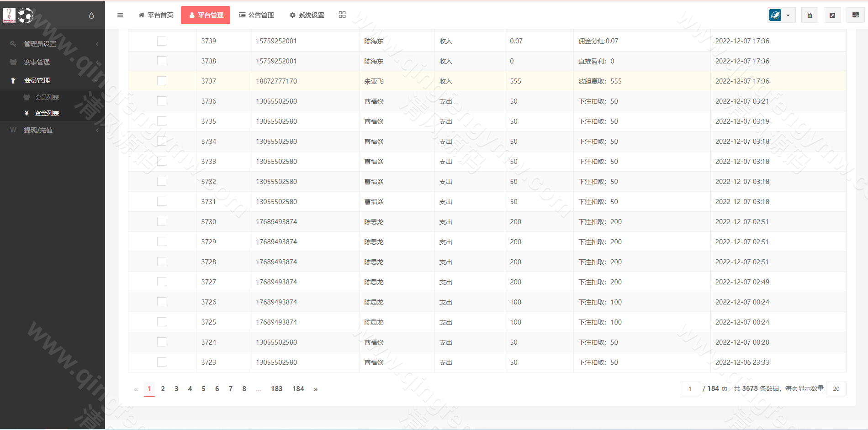Click the hamburger menu icon to collapse sidebar
The width and height of the screenshot is (868, 430).
120,15
